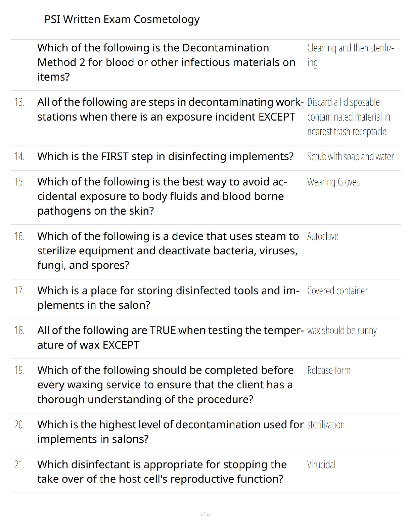
Task: Click the 'wax should be runny' answer
Action: 342,331
